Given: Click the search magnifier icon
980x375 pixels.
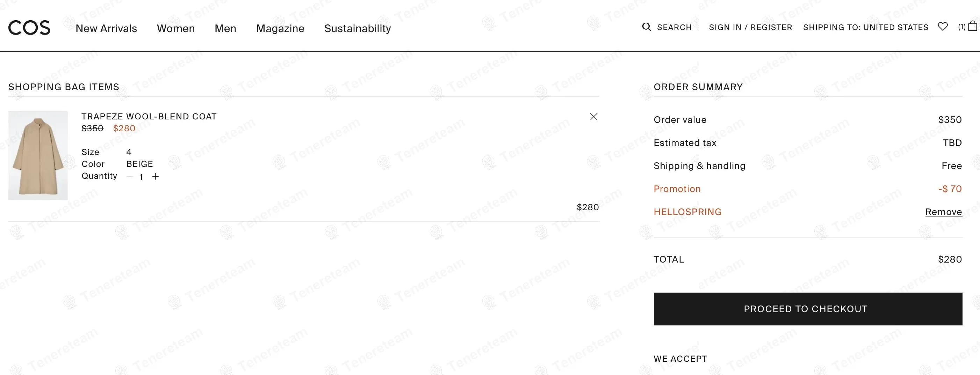Looking at the screenshot, I should pos(646,27).
